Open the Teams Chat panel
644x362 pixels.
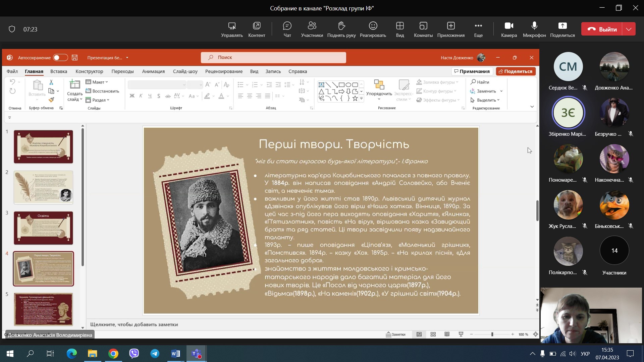pyautogui.click(x=287, y=26)
